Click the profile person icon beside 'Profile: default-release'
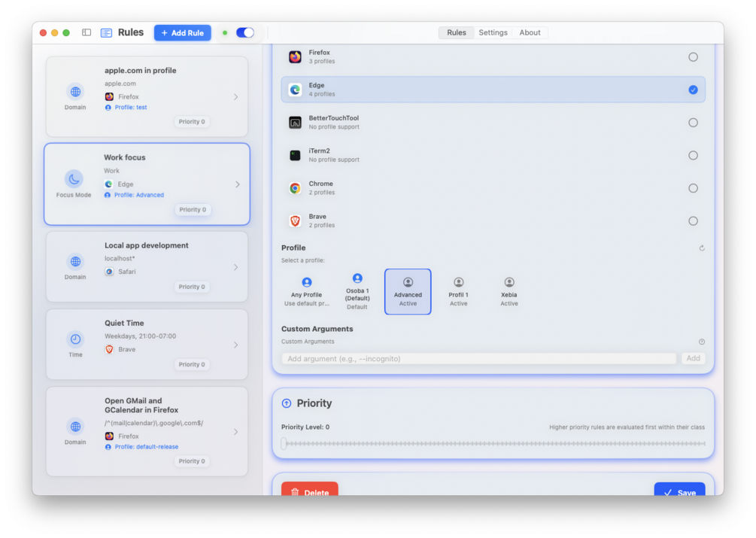Image resolution: width=756 pixels, height=538 pixels. pos(108,447)
